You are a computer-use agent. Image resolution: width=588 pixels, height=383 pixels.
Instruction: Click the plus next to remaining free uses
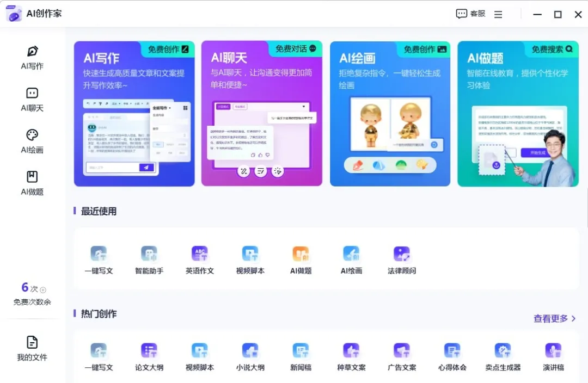coord(42,289)
